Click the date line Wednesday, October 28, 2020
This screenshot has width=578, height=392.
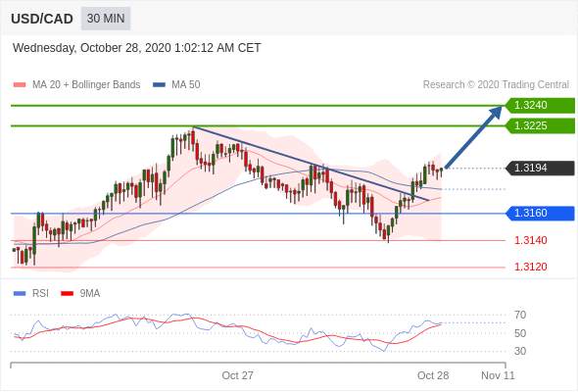tap(137, 48)
